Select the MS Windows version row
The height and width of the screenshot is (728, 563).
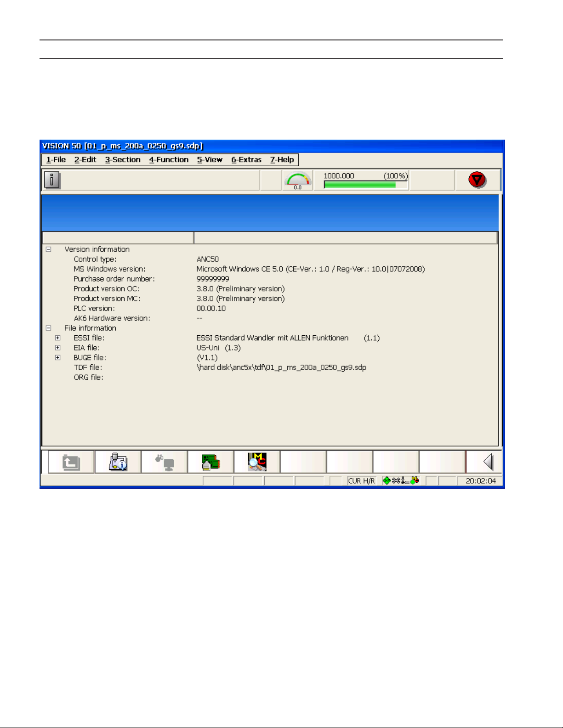coord(270,269)
